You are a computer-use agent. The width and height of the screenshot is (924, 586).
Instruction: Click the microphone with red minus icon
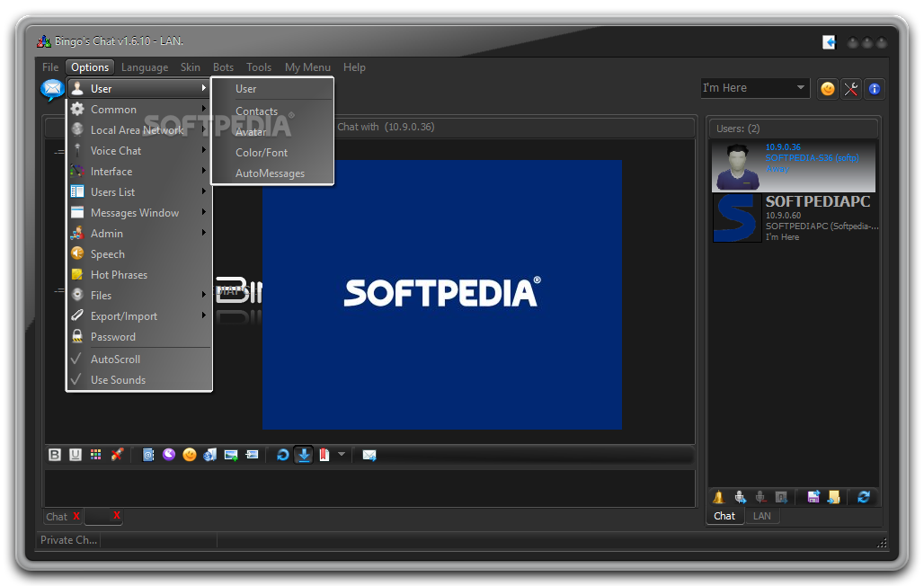pos(760,497)
